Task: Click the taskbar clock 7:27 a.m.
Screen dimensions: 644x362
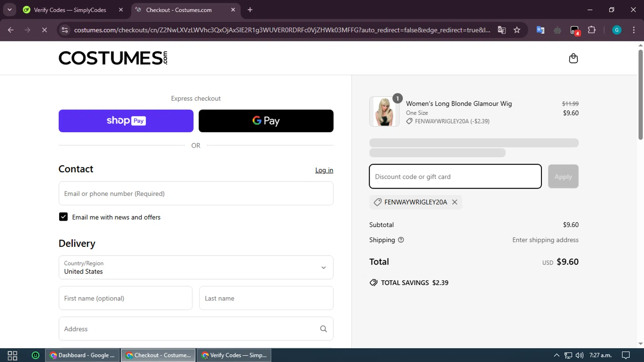Action: click(600, 356)
